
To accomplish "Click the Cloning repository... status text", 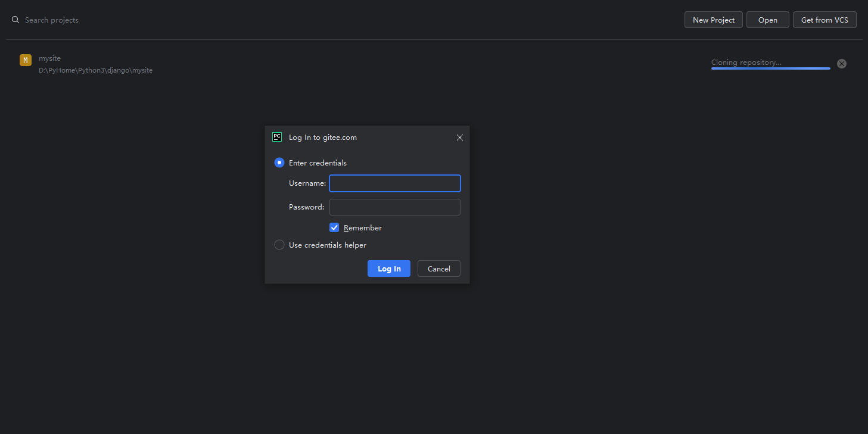I will 746,63.
